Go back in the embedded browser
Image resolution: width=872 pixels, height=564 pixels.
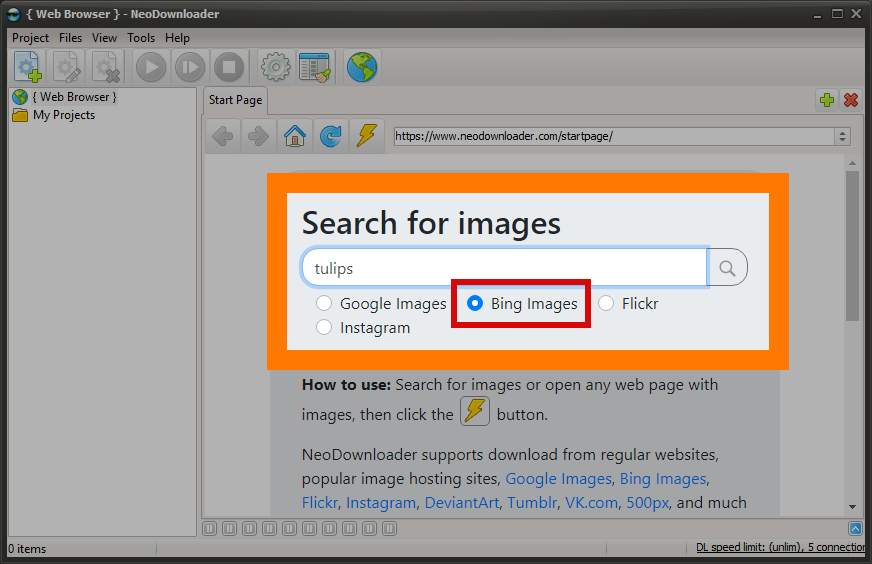223,136
